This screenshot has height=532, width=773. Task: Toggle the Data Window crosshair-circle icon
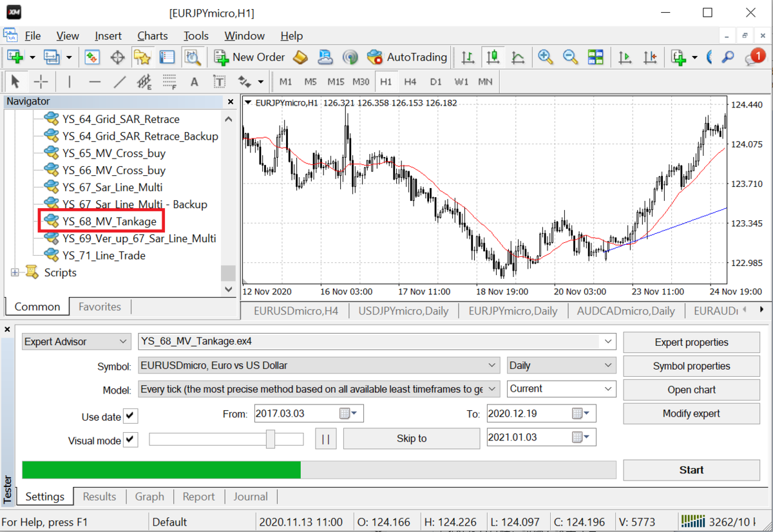tap(117, 57)
